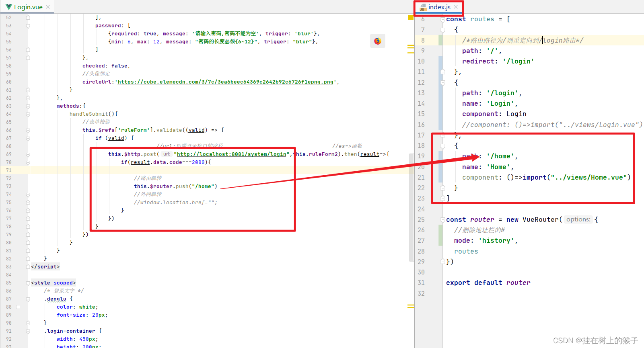Fold the login route object at line 12
The image size is (644, 348).
[x=442, y=82]
